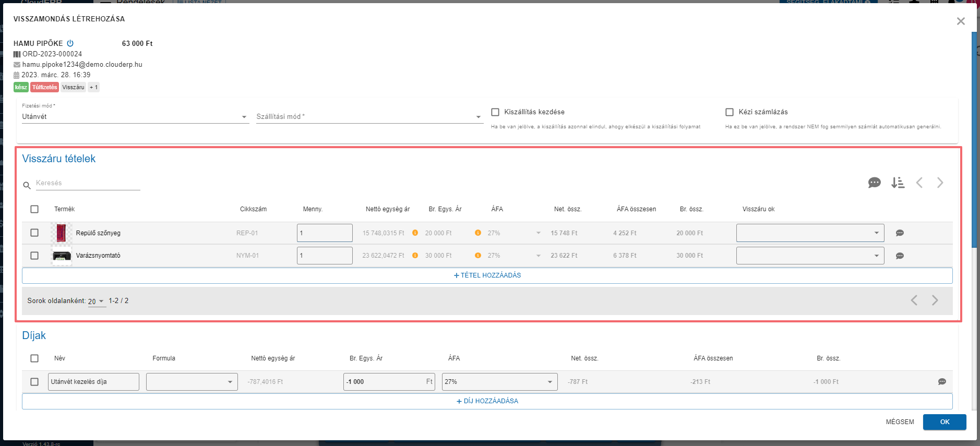Click the sort order icon above table
The image size is (980, 446).
point(898,183)
